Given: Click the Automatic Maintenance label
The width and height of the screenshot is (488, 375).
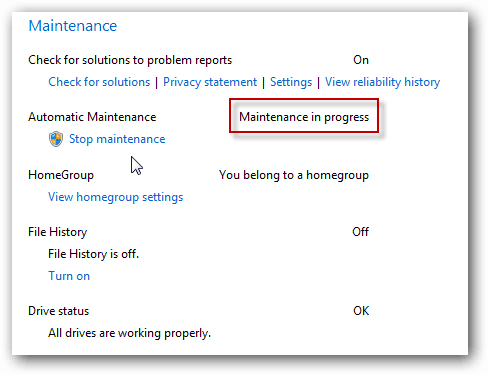Looking at the screenshot, I should coord(92,117).
